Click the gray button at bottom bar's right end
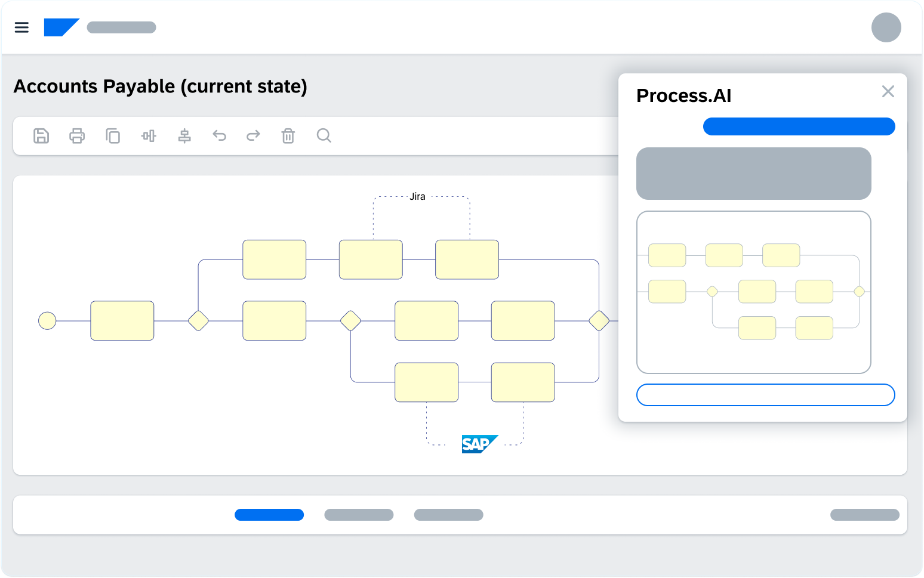 coord(864,515)
